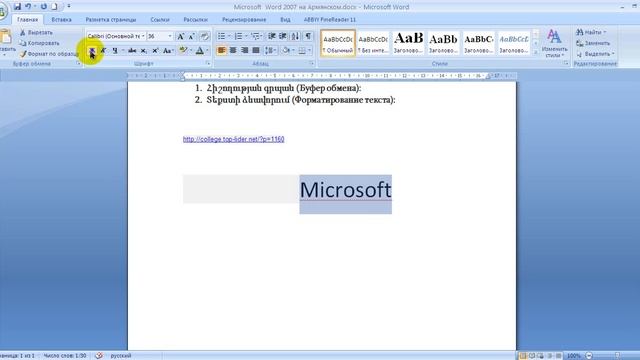Image resolution: width=640 pixels, height=360 pixels.
Task: Toggle Bold formatting
Action: click(92, 51)
